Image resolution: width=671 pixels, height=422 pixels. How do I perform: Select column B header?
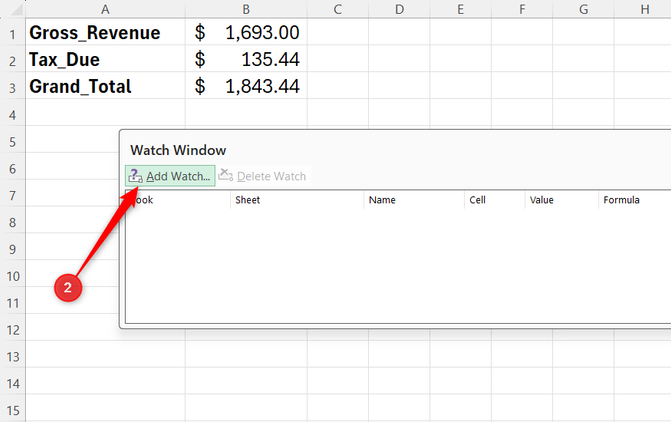(246, 9)
